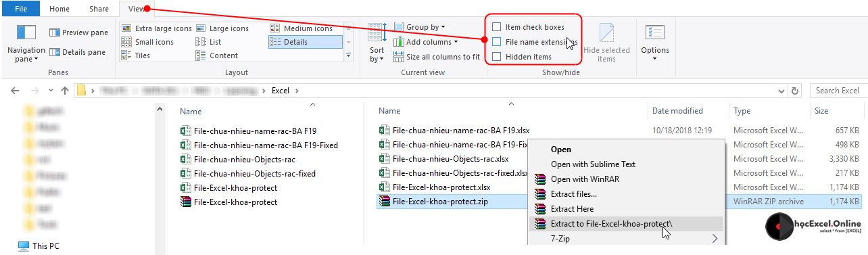Switch to the Share ribbon tab
The width and height of the screenshot is (868, 255).
(99, 9)
